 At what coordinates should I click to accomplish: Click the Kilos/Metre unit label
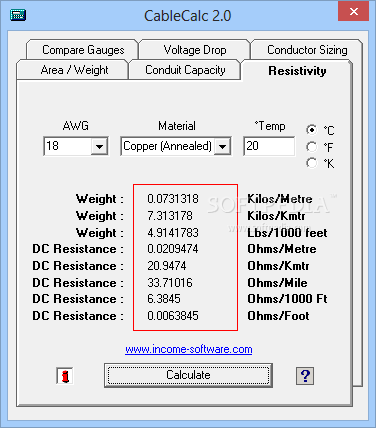(x=280, y=199)
